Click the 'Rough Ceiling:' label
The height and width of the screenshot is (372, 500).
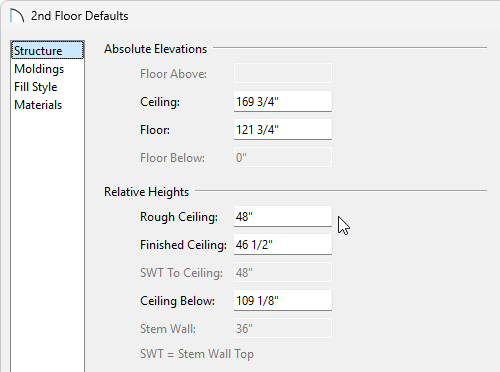(x=179, y=217)
